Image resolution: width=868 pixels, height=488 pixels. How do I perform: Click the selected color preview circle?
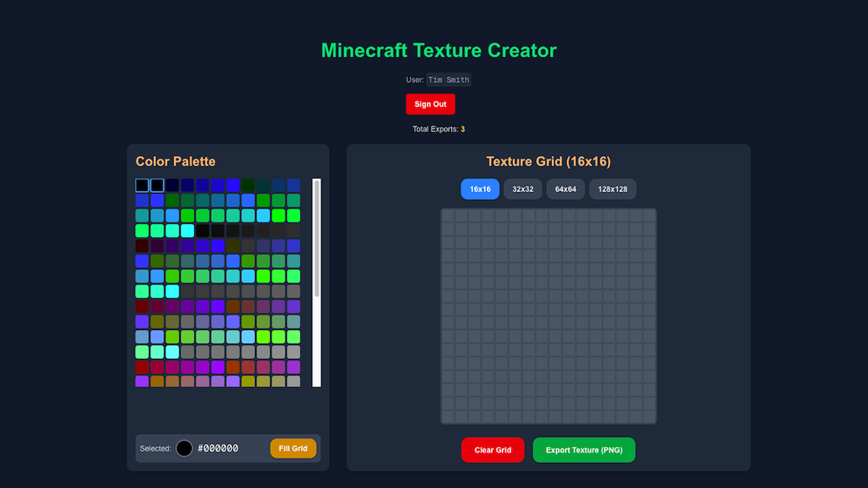184,448
